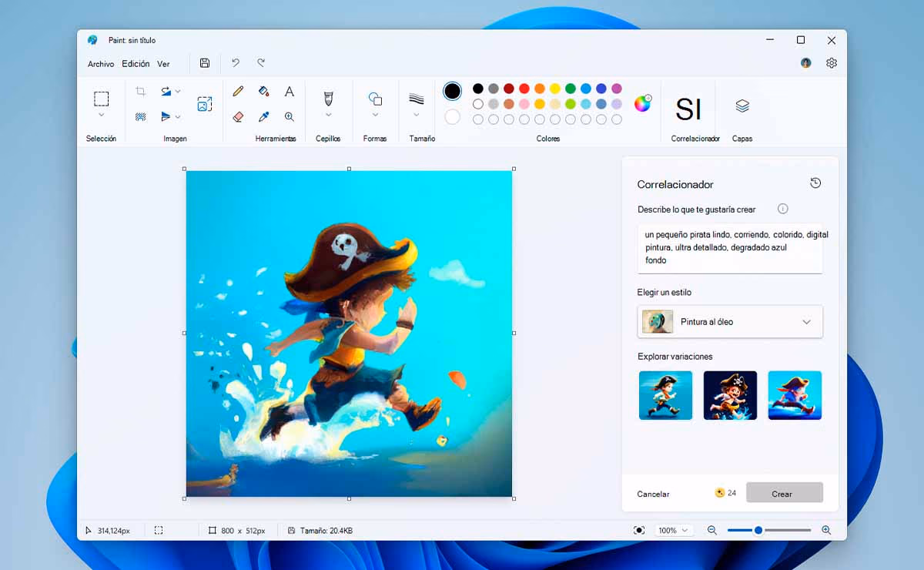
Task: Select the rectangular Selección tool
Action: coord(101,99)
